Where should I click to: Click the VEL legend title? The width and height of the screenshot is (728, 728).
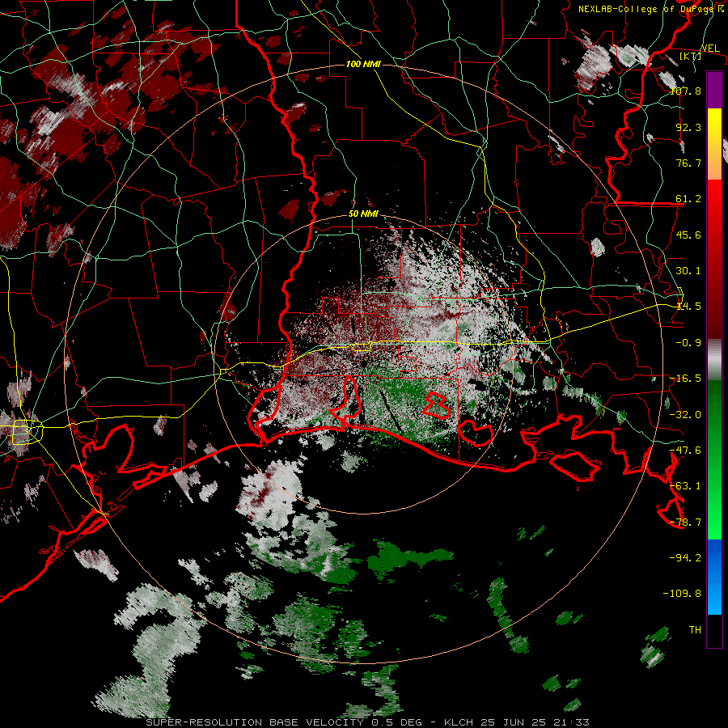[710, 49]
